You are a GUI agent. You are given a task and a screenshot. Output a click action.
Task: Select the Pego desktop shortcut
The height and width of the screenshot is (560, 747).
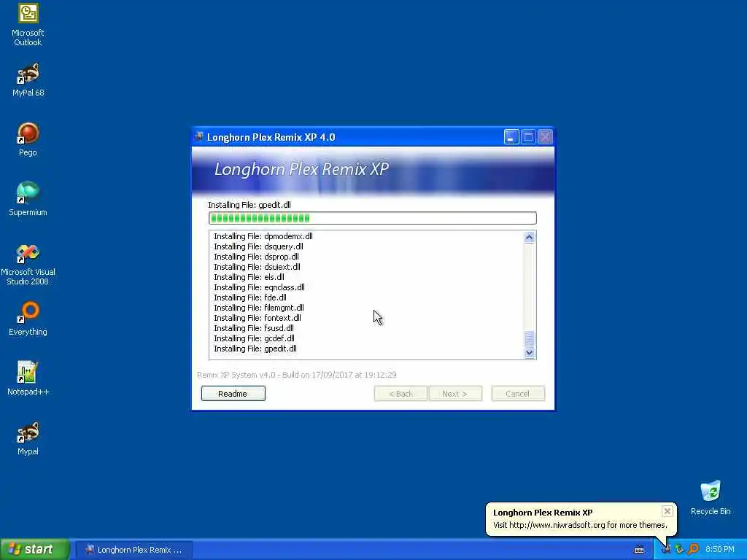click(x=28, y=139)
